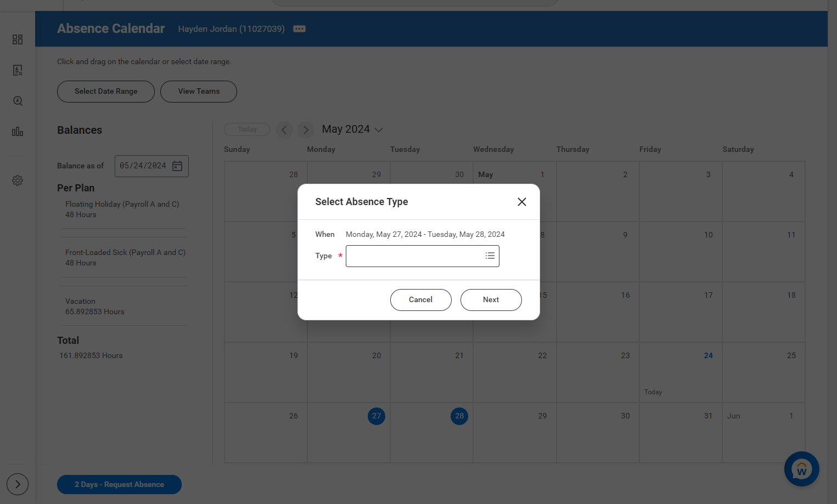Close the Select Absence Type dialog
The width and height of the screenshot is (837, 504).
pyautogui.click(x=522, y=202)
